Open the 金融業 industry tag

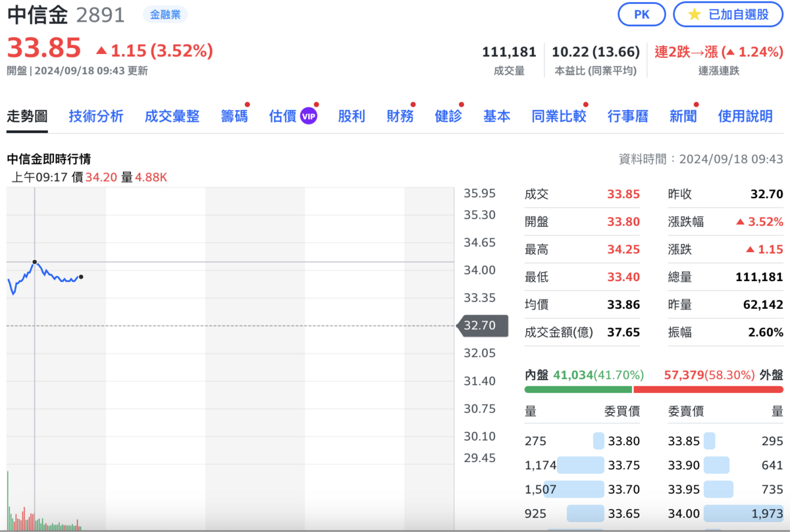[165, 14]
